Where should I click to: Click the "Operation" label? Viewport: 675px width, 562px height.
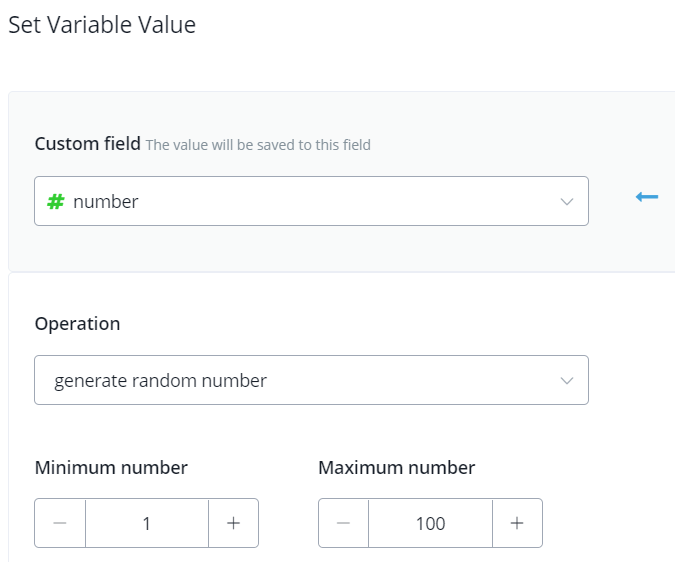click(77, 323)
